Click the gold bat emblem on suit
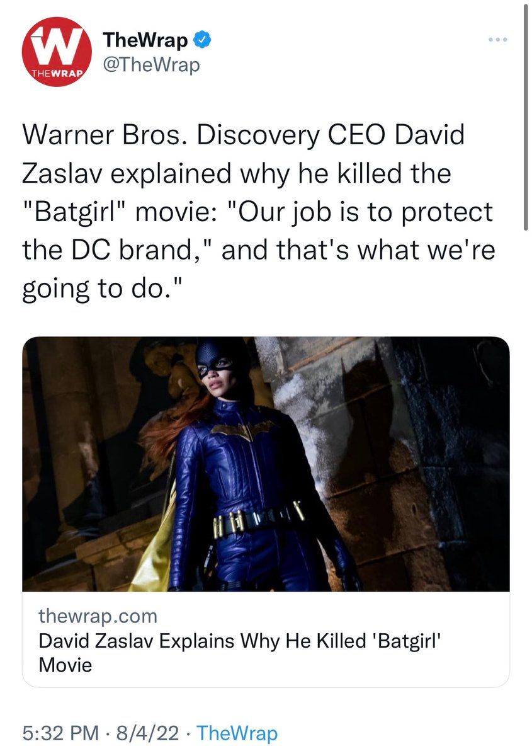Screen dimensions: 532x756 242,430
